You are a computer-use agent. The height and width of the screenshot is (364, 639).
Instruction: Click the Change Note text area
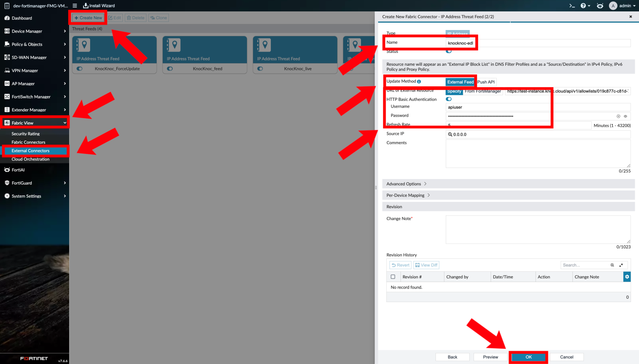537,229
